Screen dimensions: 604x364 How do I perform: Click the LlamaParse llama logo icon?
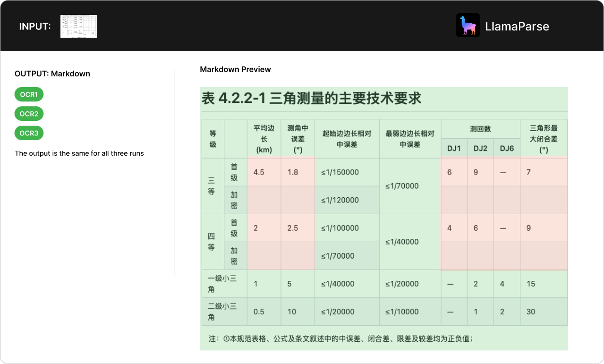(468, 26)
